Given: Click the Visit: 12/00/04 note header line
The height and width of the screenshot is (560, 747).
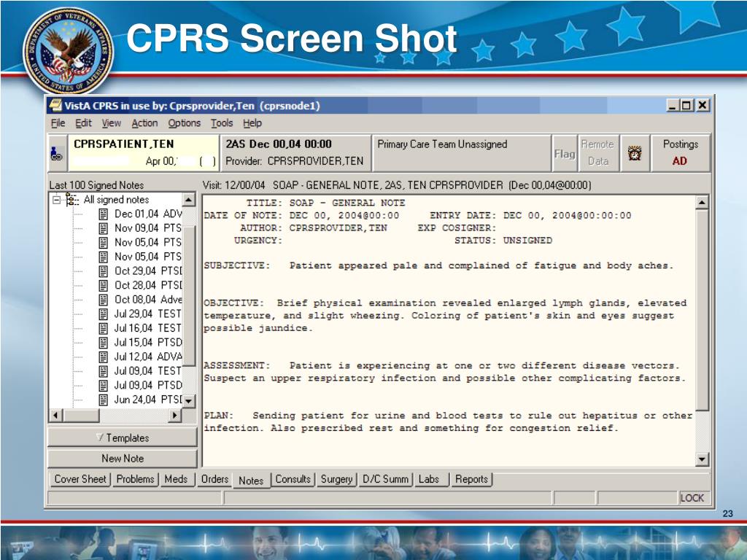Looking at the screenshot, I should [x=397, y=185].
